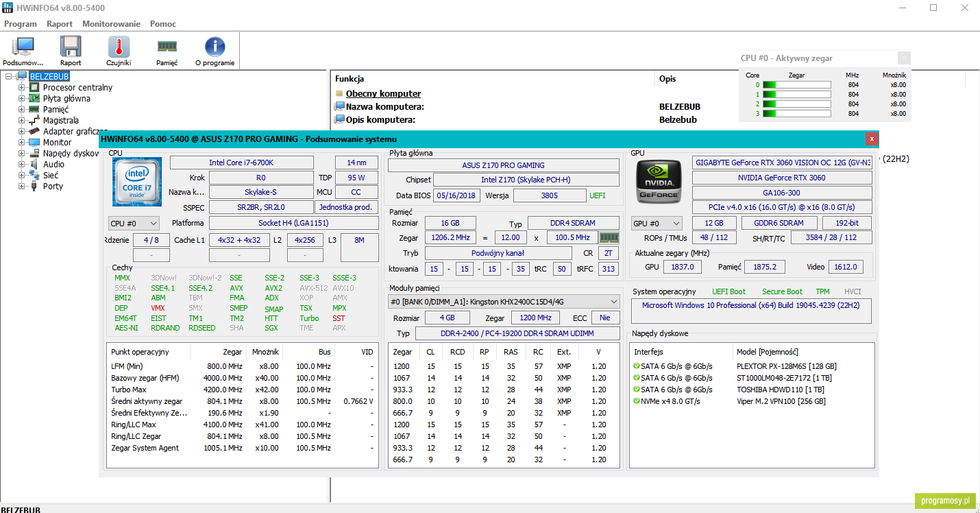
Task: Click the Secure Boot indicator
Action: tap(782, 291)
